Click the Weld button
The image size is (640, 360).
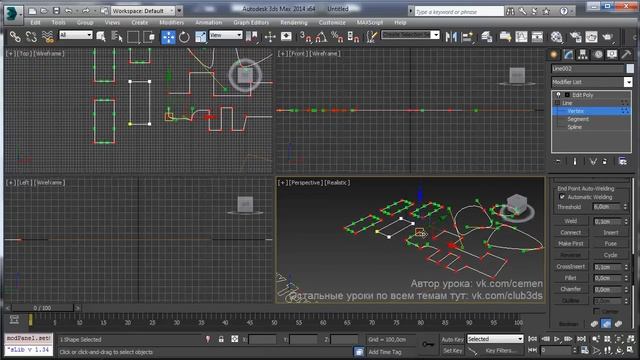tap(571, 221)
